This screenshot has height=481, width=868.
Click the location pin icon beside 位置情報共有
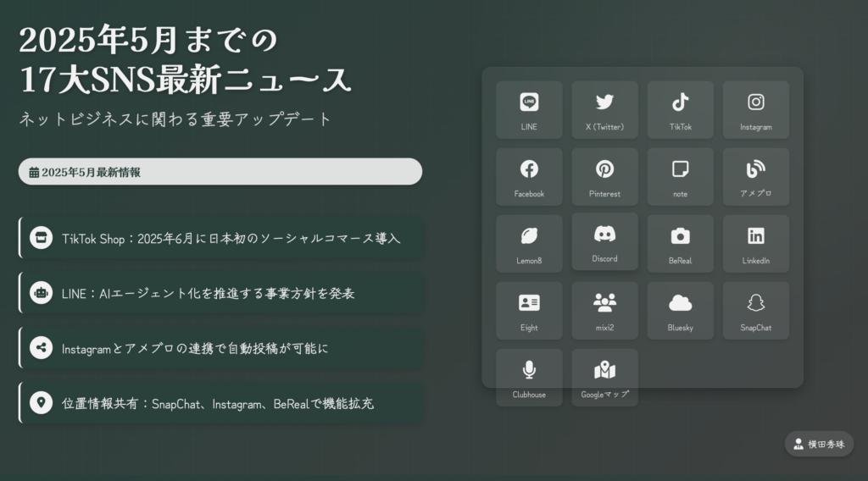pos(41,402)
